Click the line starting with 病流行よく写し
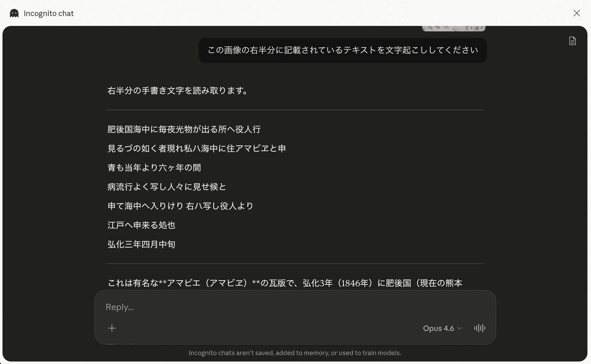Viewport: 591px width, 364px height. point(167,187)
